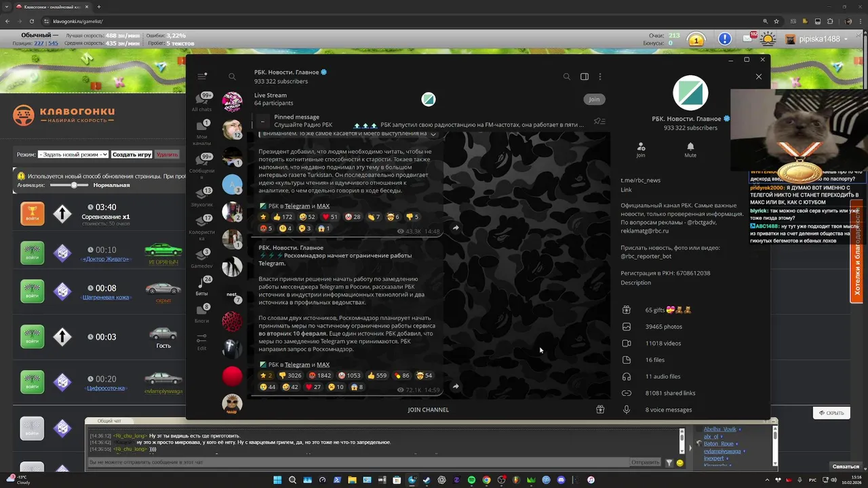The height and width of the screenshot is (488, 868).
Task: Close the channel info panel
Action: [x=759, y=77]
